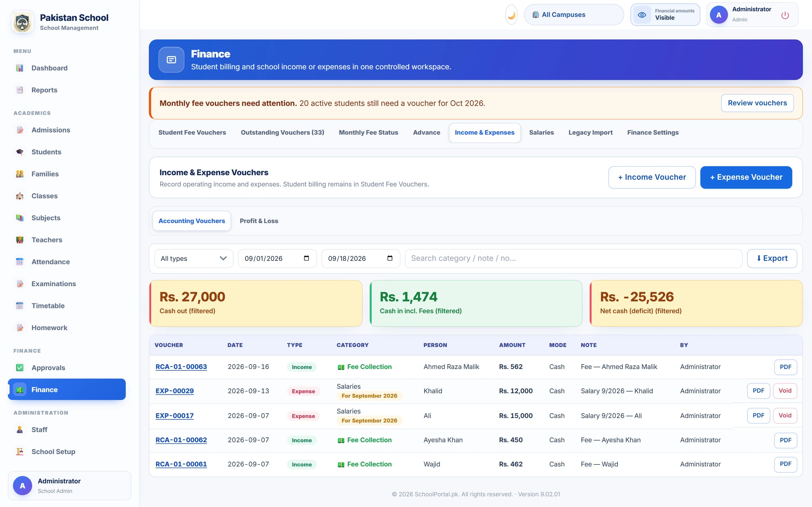This screenshot has width=812, height=507.
Task: Open Dashboard from sidebar icon
Action: pos(20,68)
